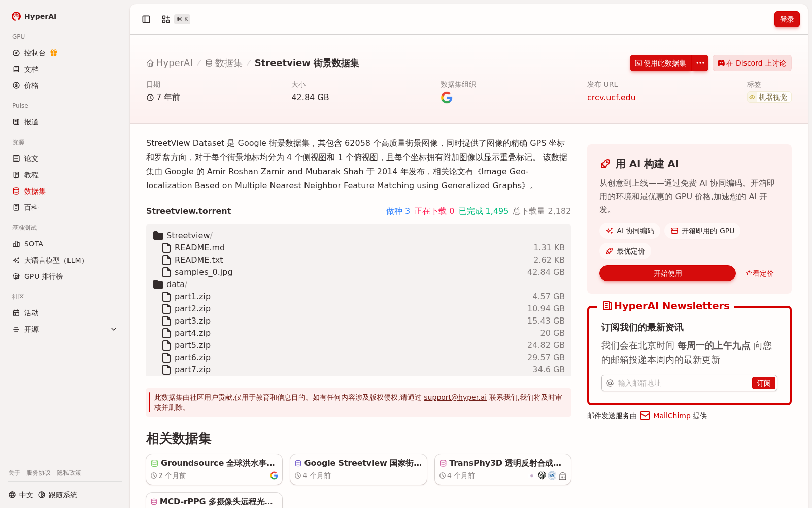812x508 pixels.
Task: Click the 登录 button
Action: click(x=787, y=19)
